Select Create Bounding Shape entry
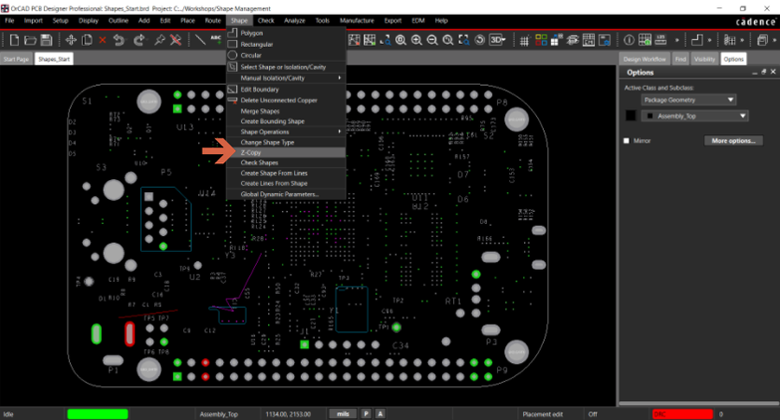780x420 pixels. (286, 121)
